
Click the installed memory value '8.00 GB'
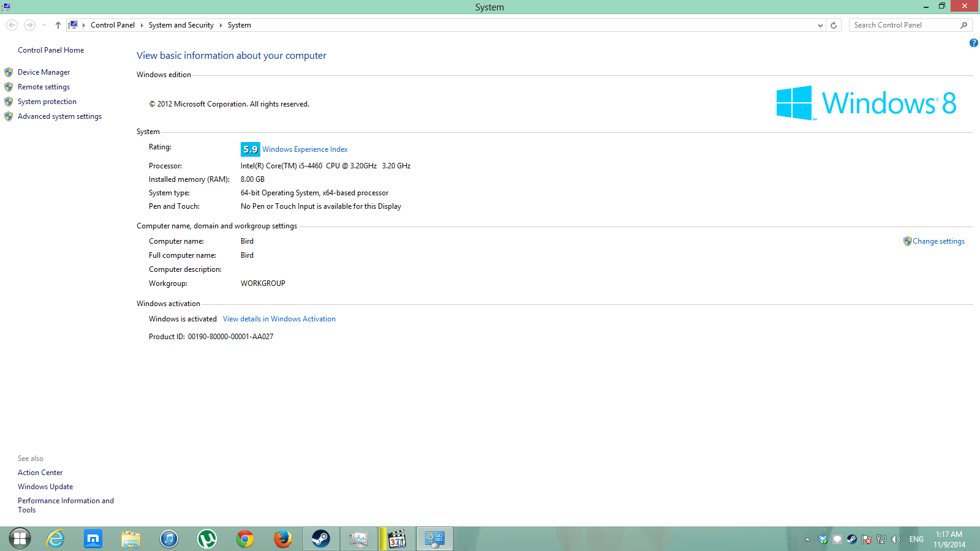(x=252, y=179)
